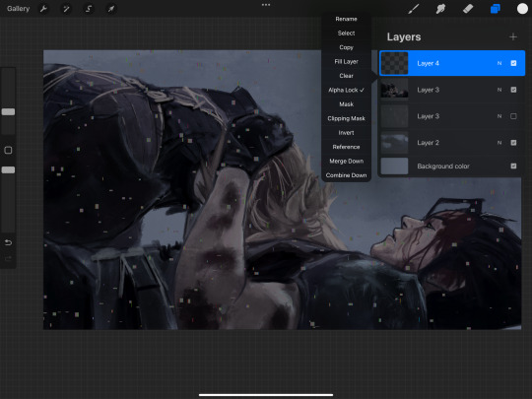
Task: Tap the redo arrow in sidebar
Action: (x=8, y=259)
